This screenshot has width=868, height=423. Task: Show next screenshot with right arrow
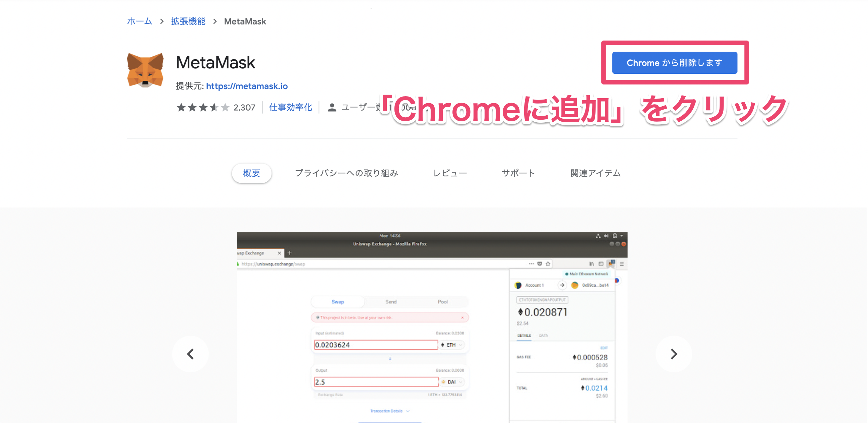674,354
